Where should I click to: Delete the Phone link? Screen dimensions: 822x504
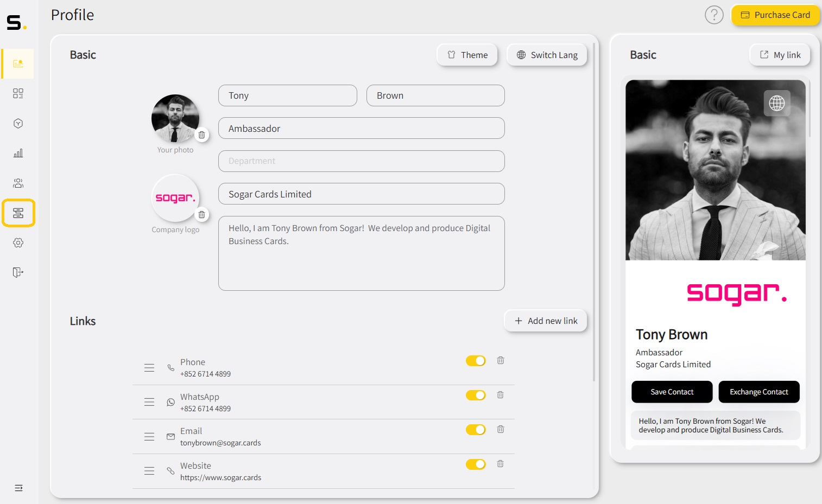[501, 360]
